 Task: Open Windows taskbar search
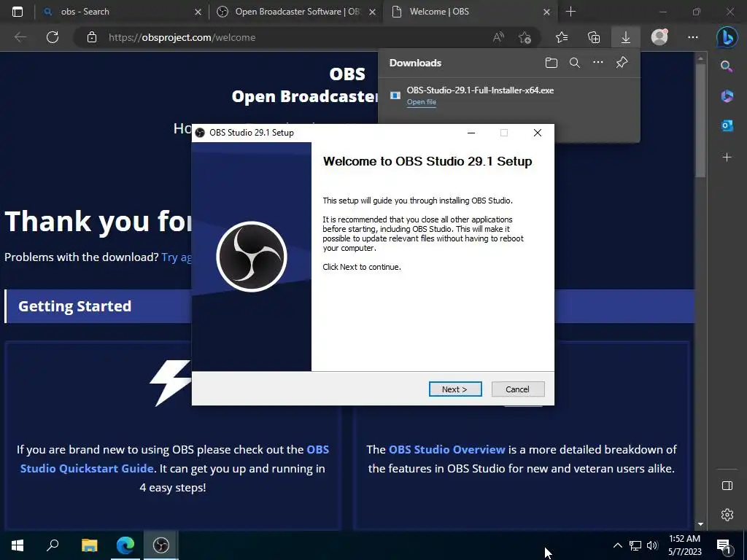coord(53,545)
